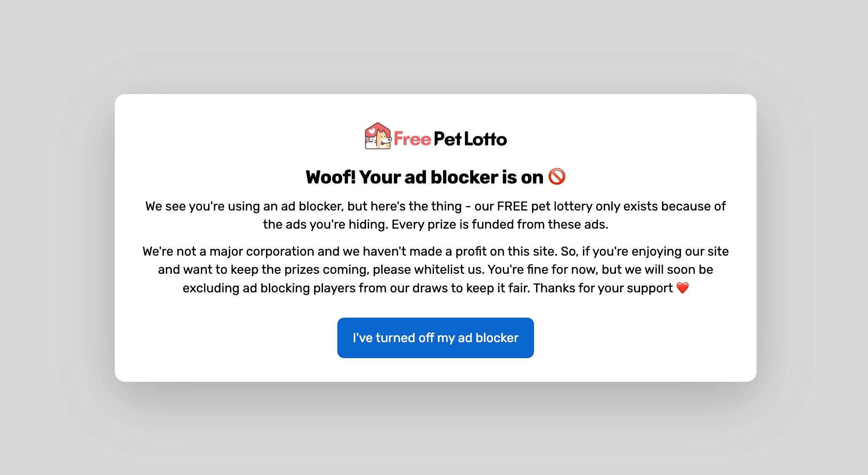Image resolution: width=868 pixels, height=475 pixels.
Task: Click gray overlay below the dialog
Action: [434, 430]
